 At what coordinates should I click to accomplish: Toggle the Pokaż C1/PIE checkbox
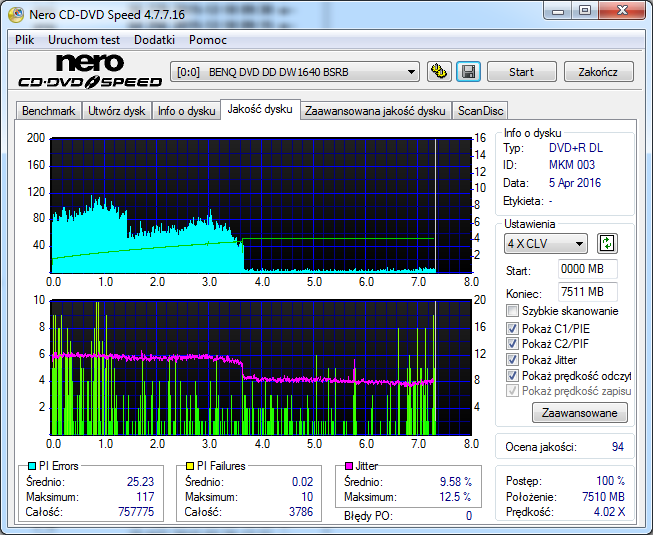click(512, 328)
